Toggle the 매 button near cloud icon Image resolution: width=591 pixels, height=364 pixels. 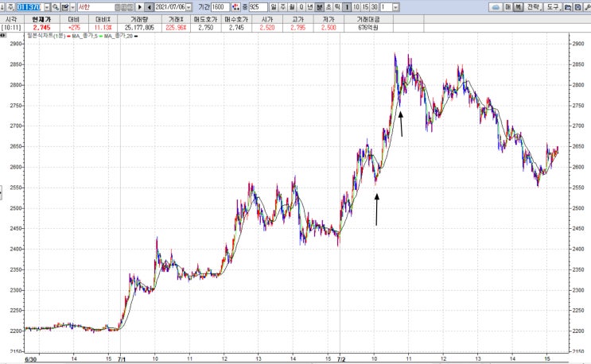tap(508, 7)
